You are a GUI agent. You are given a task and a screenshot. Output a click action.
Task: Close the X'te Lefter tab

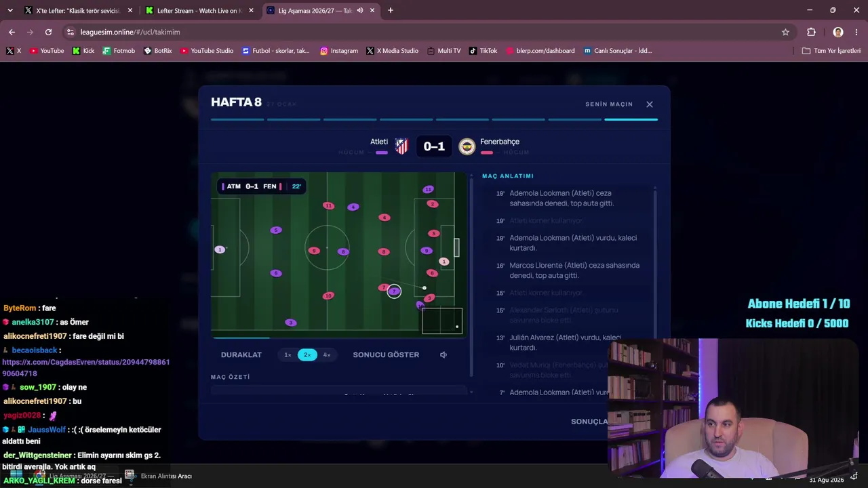[x=130, y=11]
